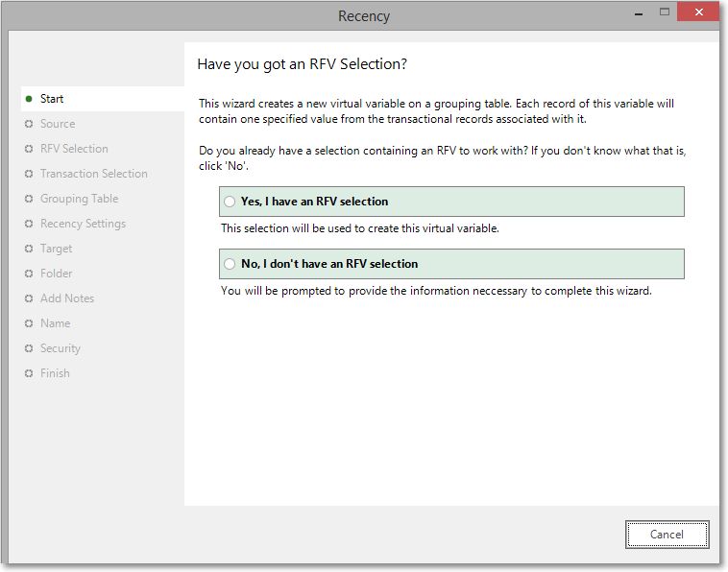This screenshot has width=728, height=572.
Task: Click the step marker icon beside Name
Action: point(29,323)
